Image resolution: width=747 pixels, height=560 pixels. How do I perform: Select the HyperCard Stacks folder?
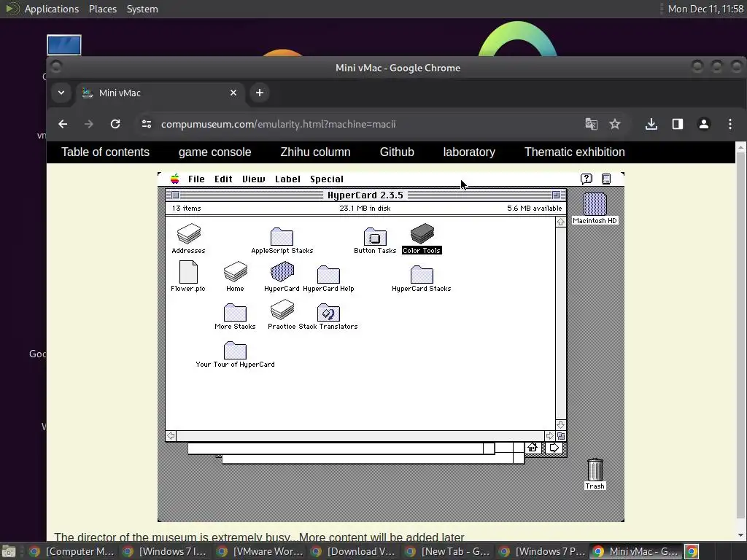(x=422, y=274)
